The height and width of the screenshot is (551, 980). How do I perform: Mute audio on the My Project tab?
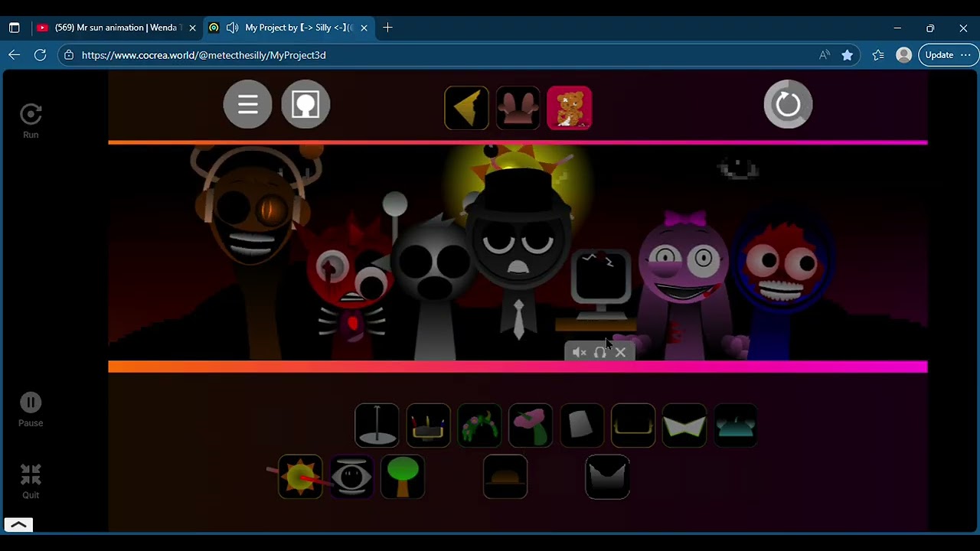click(x=232, y=28)
